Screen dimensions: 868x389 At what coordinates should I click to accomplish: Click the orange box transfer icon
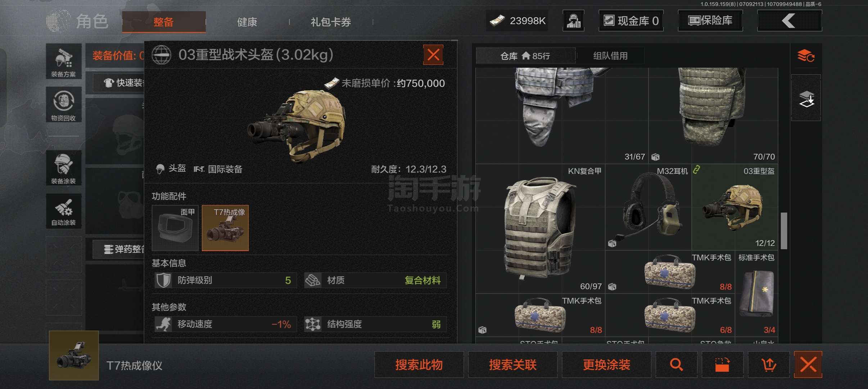tap(722, 365)
